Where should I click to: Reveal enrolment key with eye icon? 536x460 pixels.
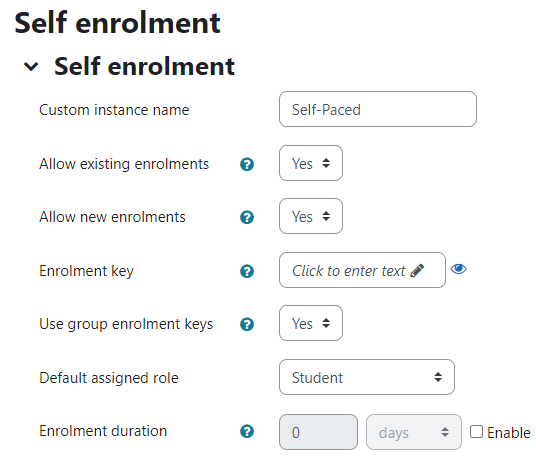pos(458,269)
